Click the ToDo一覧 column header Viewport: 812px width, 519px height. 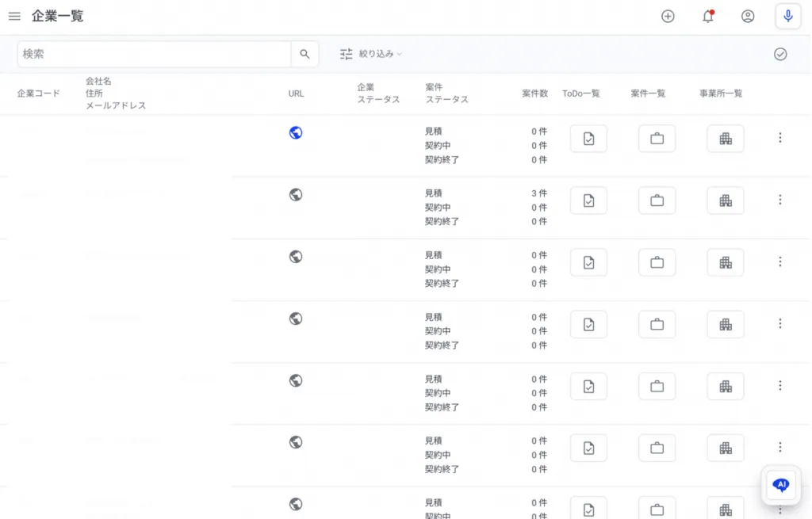(581, 93)
